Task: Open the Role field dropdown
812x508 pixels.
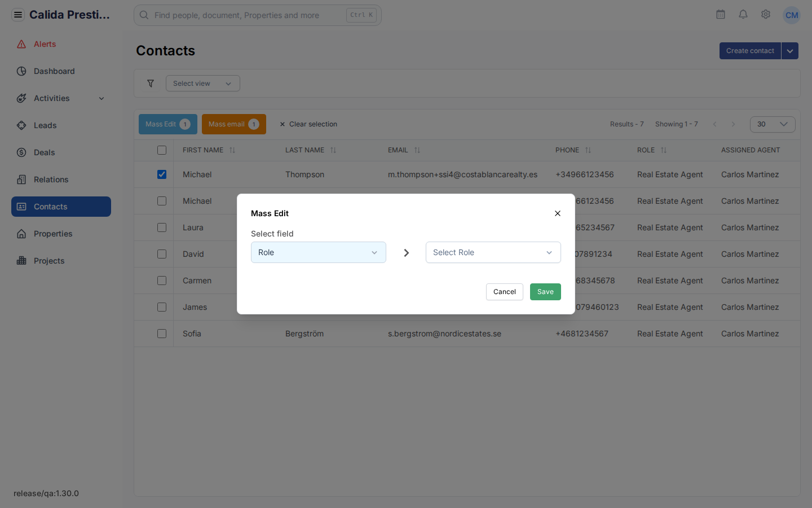Action: tap(319, 252)
